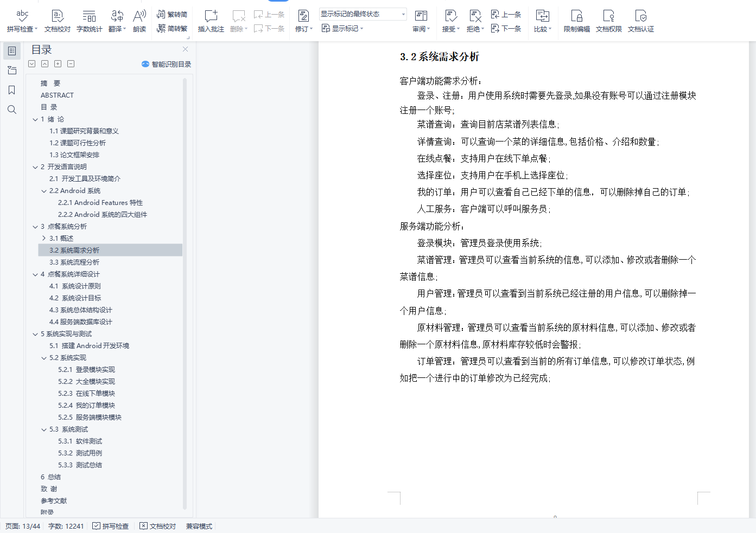Image resolution: width=756 pixels, height=533 pixels.
Task: Click the collapse-all levels outline button
Action: pyautogui.click(x=32, y=64)
